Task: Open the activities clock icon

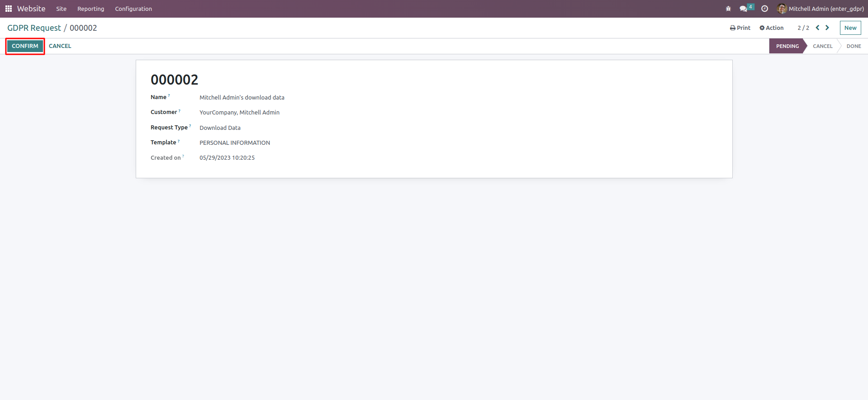Action: pyautogui.click(x=765, y=9)
